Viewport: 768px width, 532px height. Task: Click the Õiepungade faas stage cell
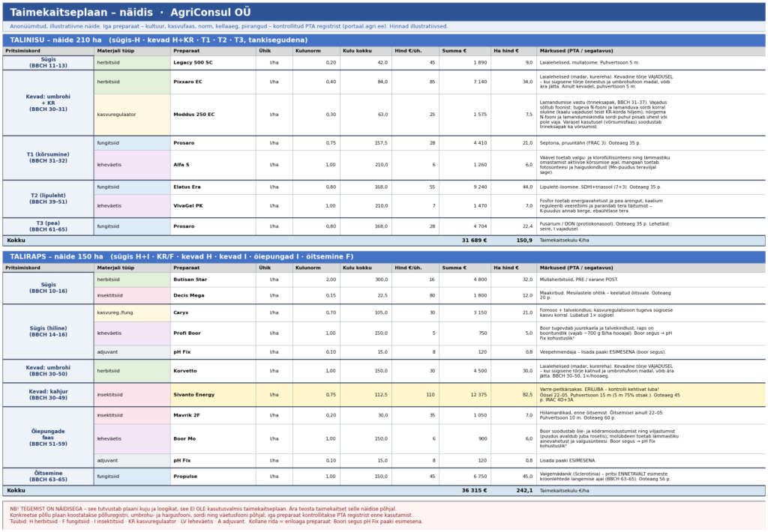[49, 438]
